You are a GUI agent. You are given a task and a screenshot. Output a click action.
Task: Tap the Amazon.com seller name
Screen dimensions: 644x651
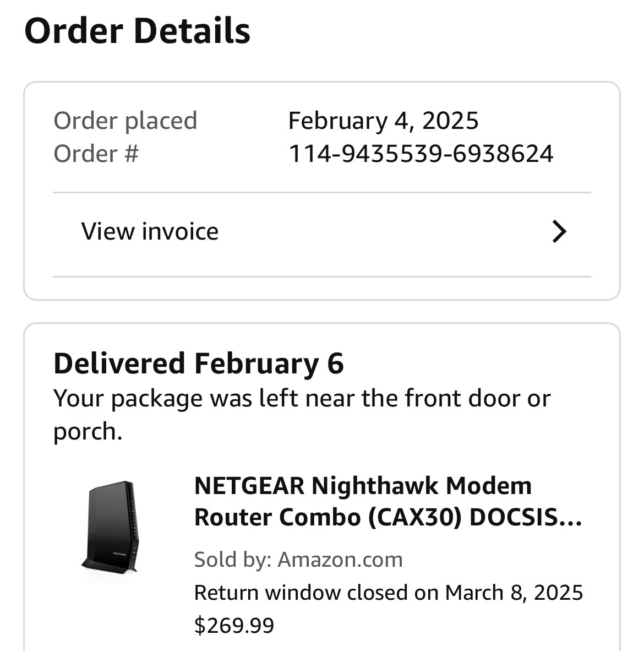pos(340,560)
